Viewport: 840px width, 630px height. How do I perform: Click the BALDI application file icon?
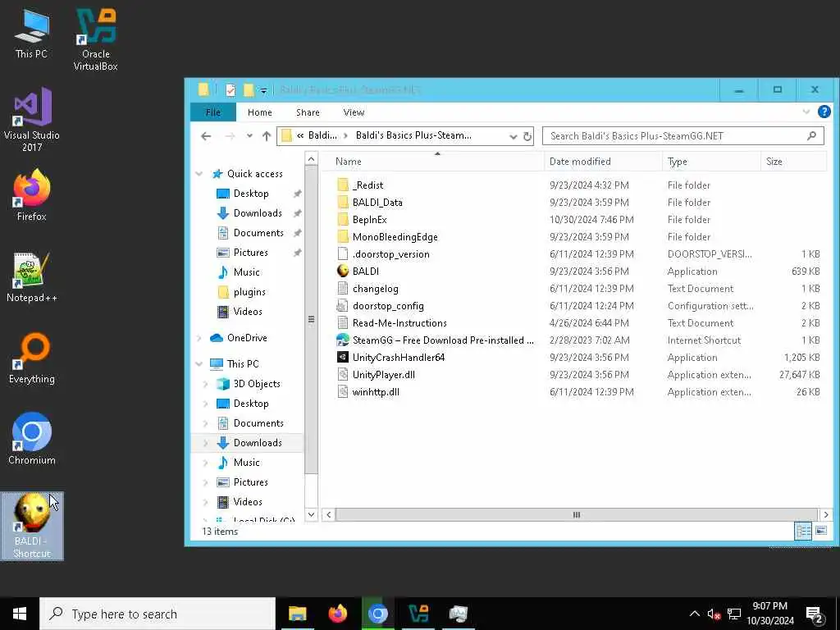343,271
